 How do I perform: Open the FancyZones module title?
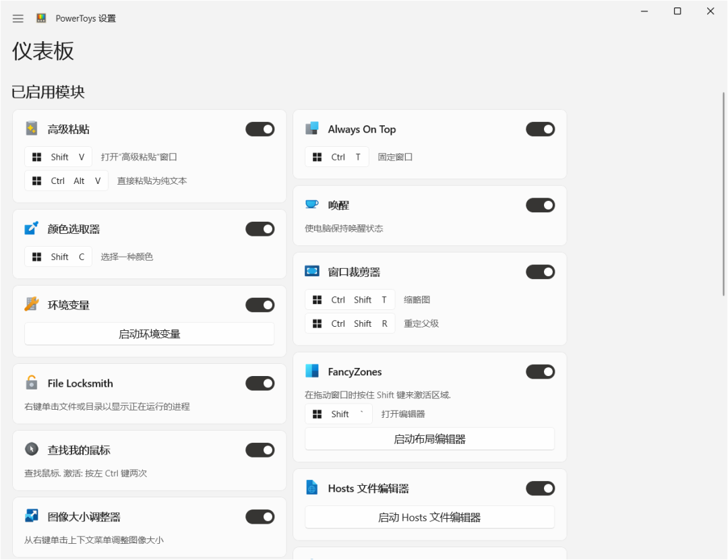[x=355, y=372]
